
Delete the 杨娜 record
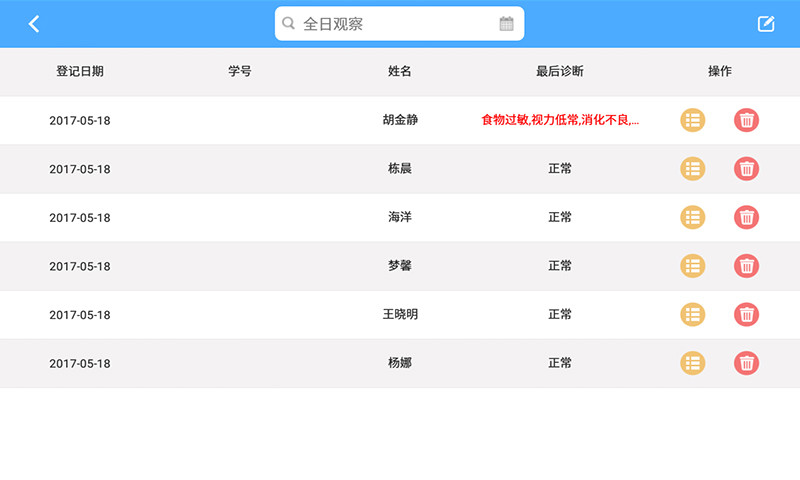click(x=746, y=363)
